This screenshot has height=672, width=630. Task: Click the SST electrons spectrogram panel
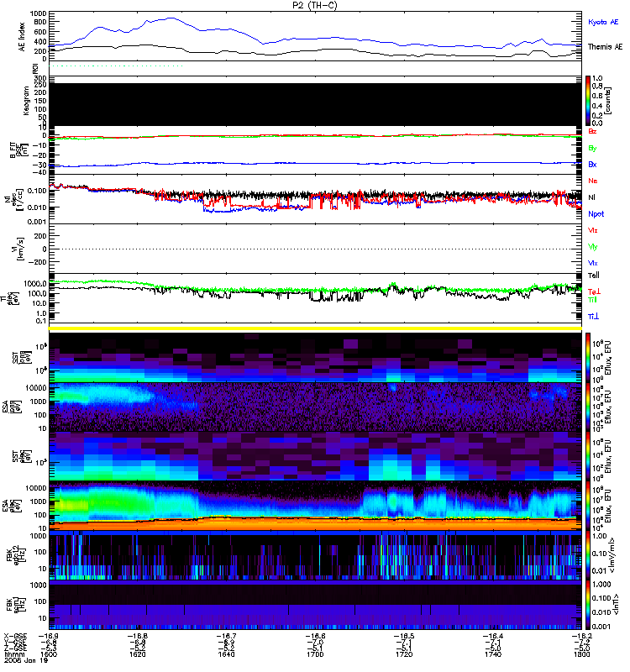pos(315,456)
